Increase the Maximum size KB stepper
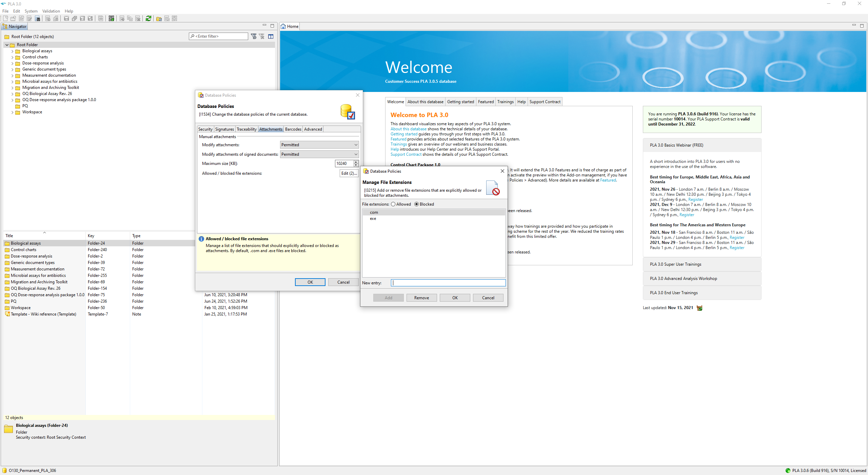Screen dimensions: 868x475 point(356,162)
